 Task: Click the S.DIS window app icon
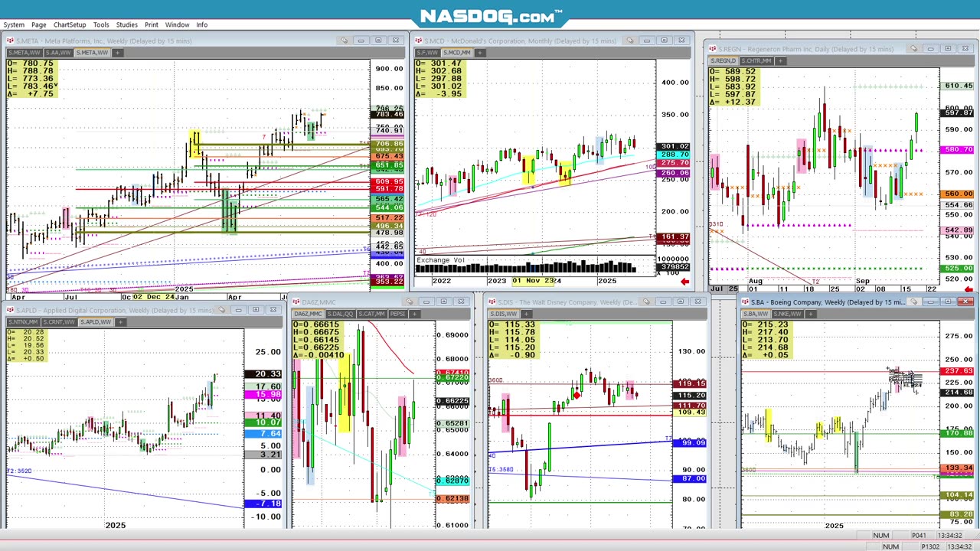click(x=492, y=302)
